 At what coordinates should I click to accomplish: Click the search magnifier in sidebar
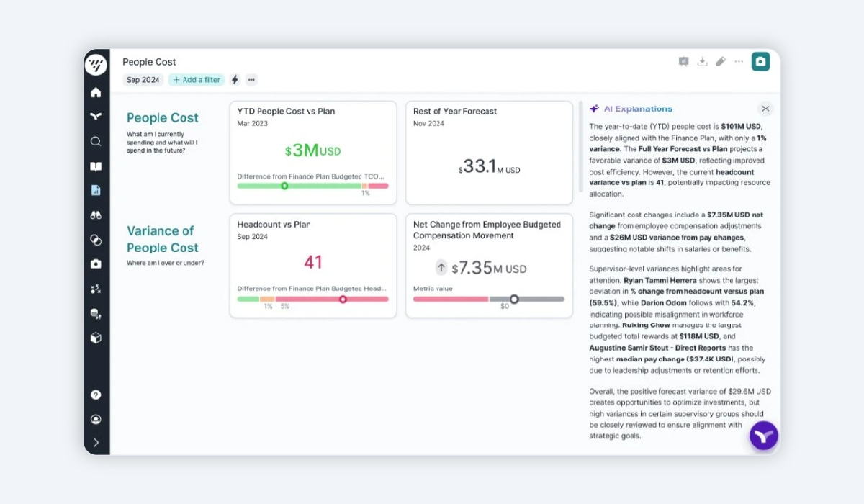click(96, 142)
